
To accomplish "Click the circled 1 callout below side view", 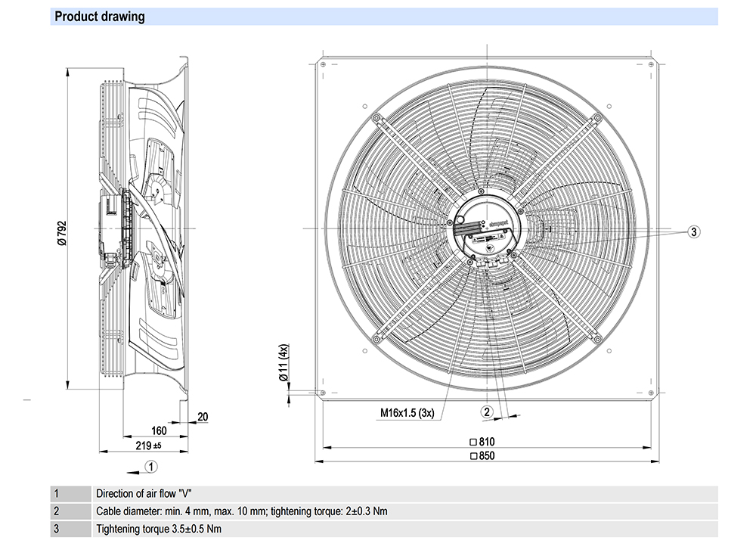I will (151, 466).
